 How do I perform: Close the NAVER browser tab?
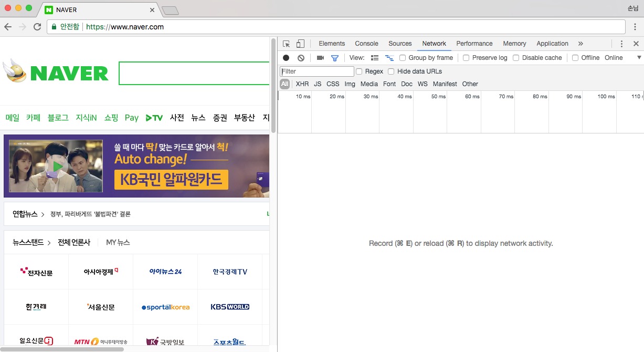[152, 10]
